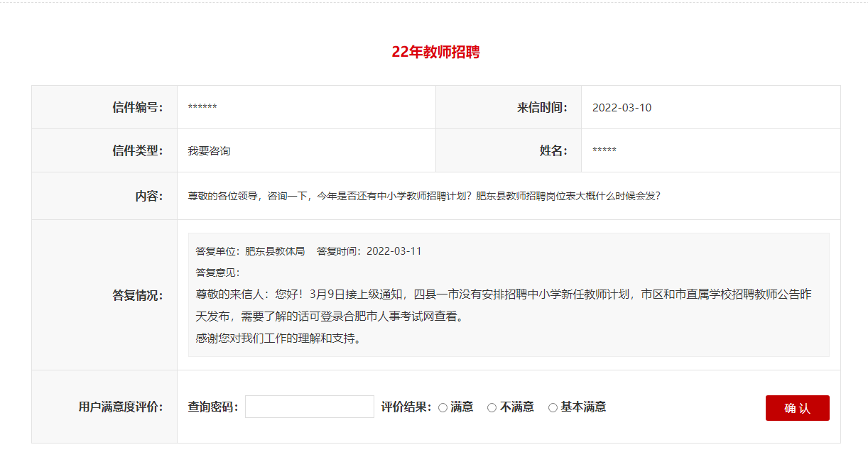Click the 查询密码 input field
The image size is (868, 457).
click(309, 407)
